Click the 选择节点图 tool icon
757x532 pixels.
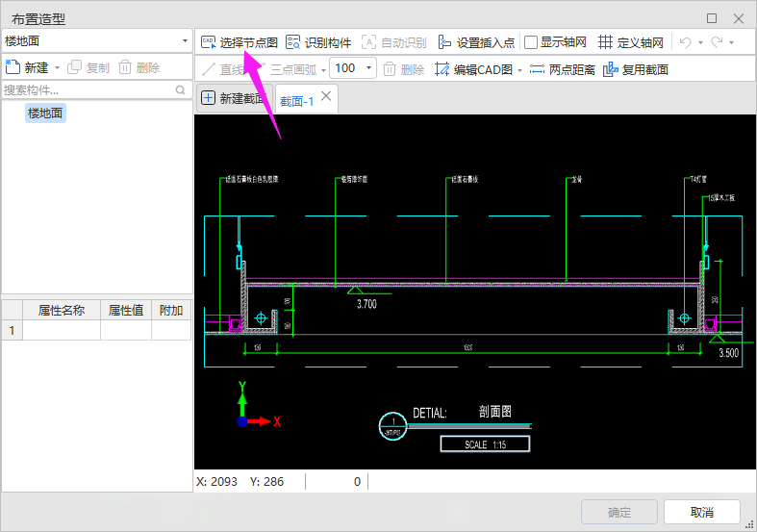pos(208,42)
